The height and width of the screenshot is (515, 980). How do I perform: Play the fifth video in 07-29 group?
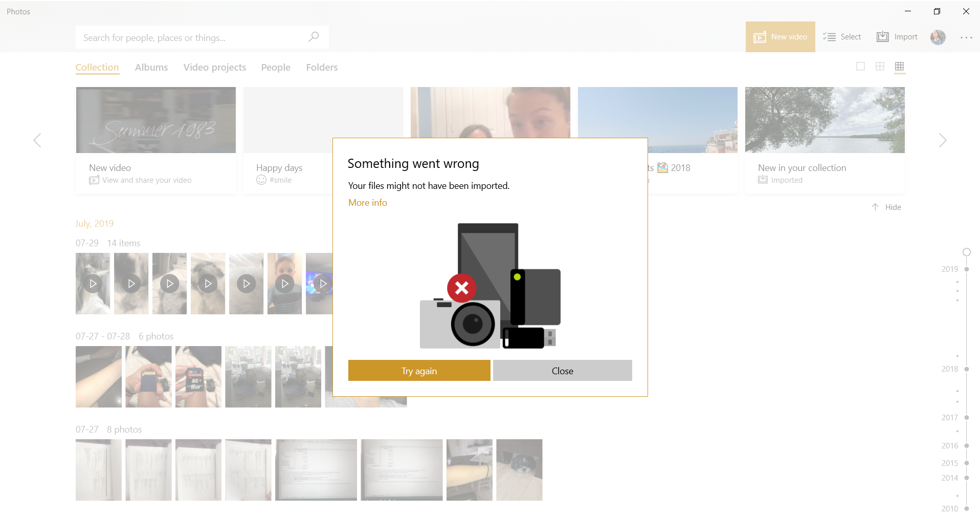(246, 284)
